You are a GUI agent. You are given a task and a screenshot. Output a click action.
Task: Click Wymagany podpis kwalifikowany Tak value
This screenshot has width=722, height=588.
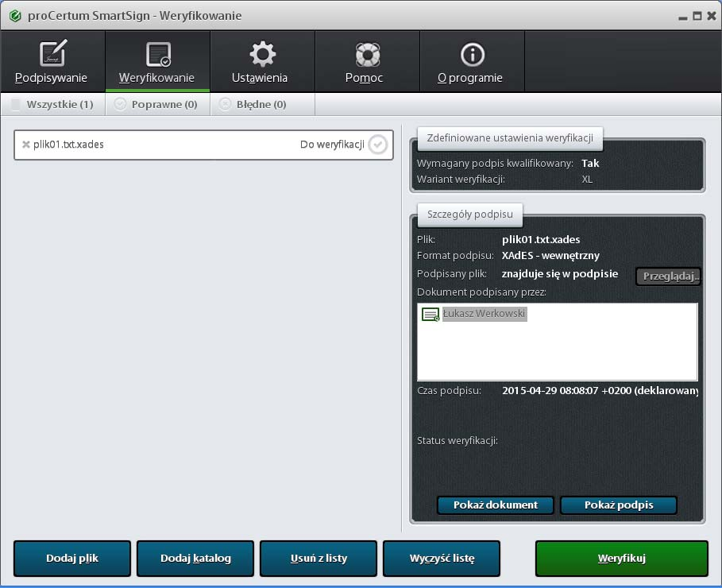[x=590, y=163]
